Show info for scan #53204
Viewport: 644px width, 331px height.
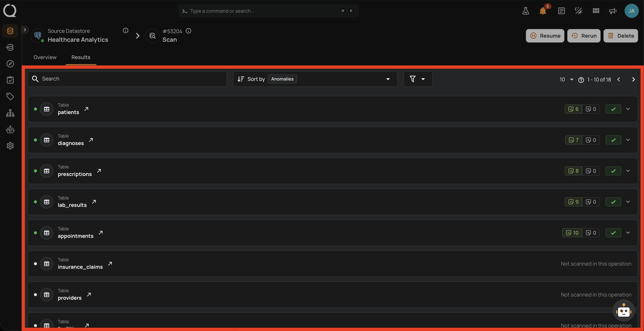[x=188, y=31]
